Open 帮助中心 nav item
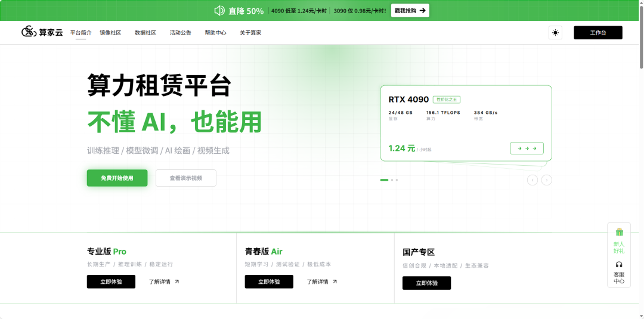Screen dimensions: 644x319 click(216, 33)
